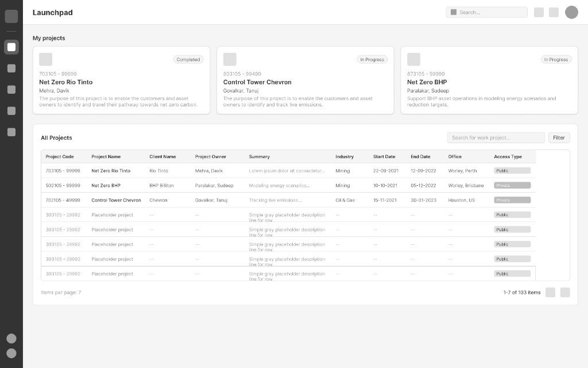Open Net Zero BHP in the table row

point(106,185)
